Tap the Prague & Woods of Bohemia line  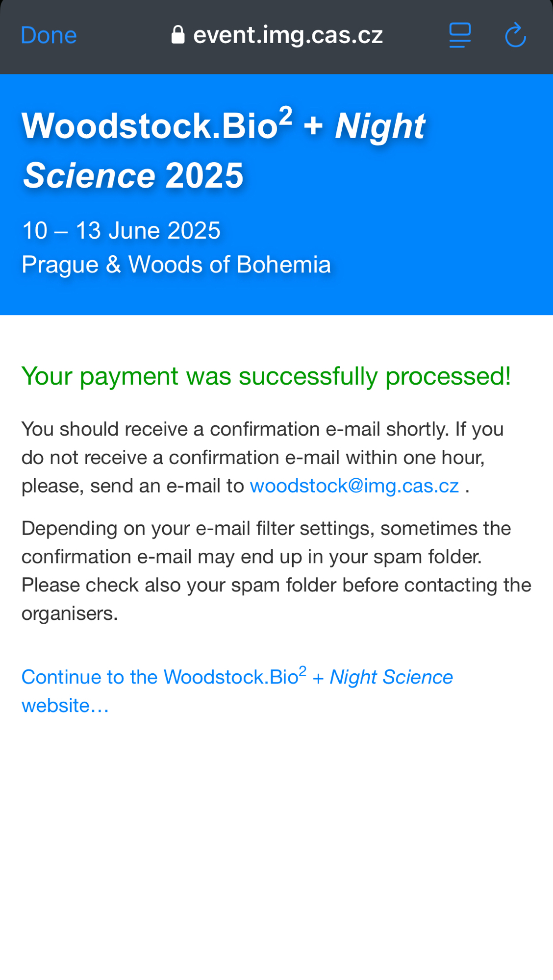(x=176, y=265)
